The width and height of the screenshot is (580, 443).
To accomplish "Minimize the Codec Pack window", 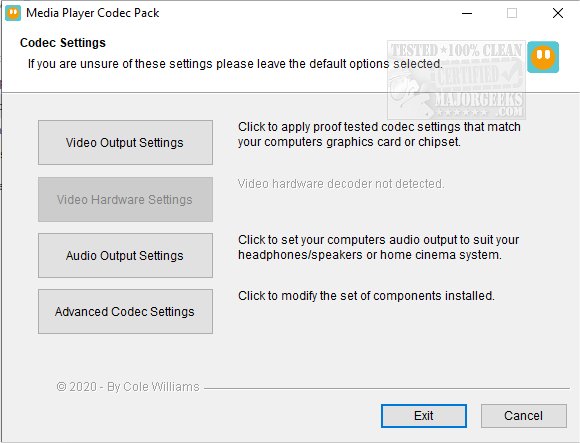I will pos(467,13).
